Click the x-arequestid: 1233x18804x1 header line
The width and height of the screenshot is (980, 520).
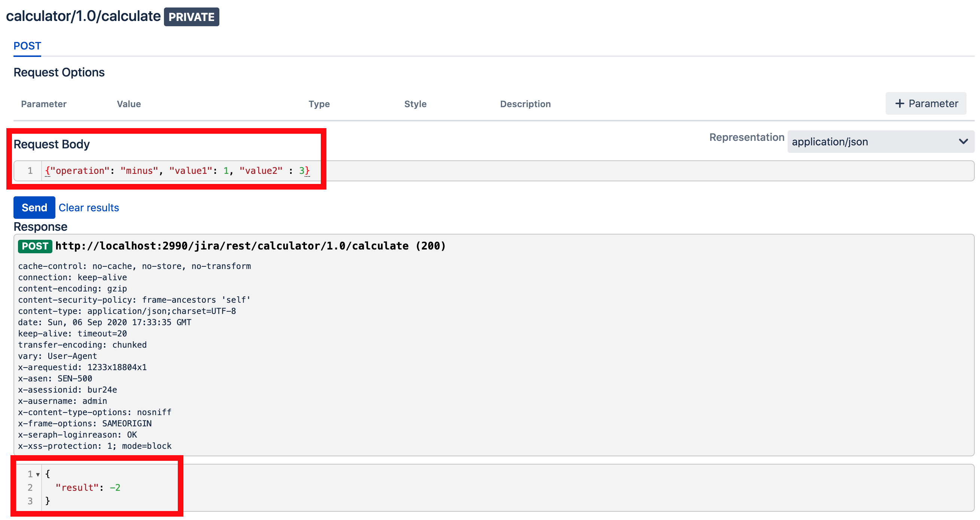point(82,368)
